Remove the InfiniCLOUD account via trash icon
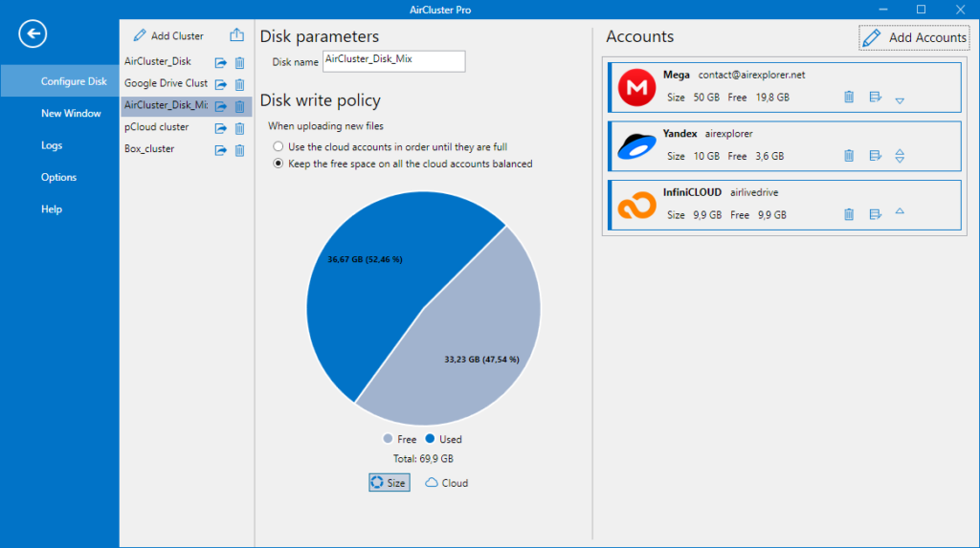Screen dimensions: 980x548 849,214
